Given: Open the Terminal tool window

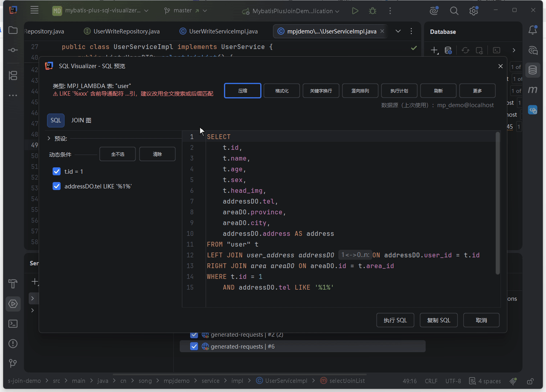Looking at the screenshot, I should tap(13, 324).
